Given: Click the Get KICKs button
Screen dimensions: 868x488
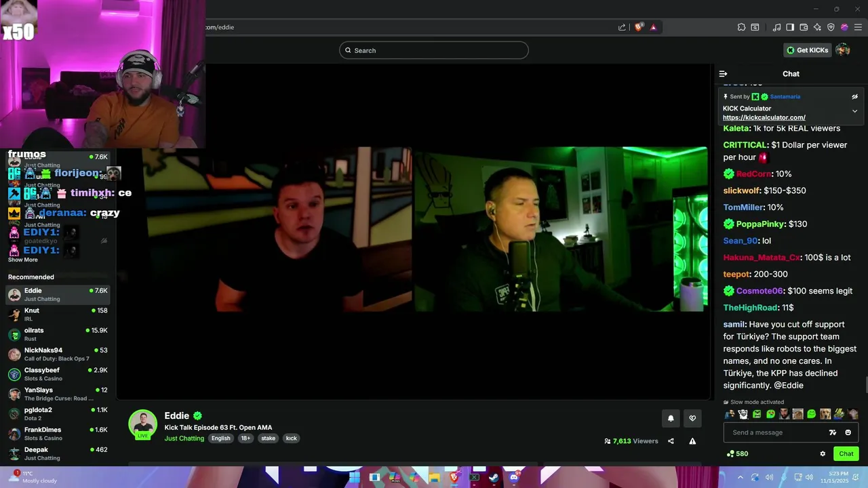Looking at the screenshot, I should [807, 50].
